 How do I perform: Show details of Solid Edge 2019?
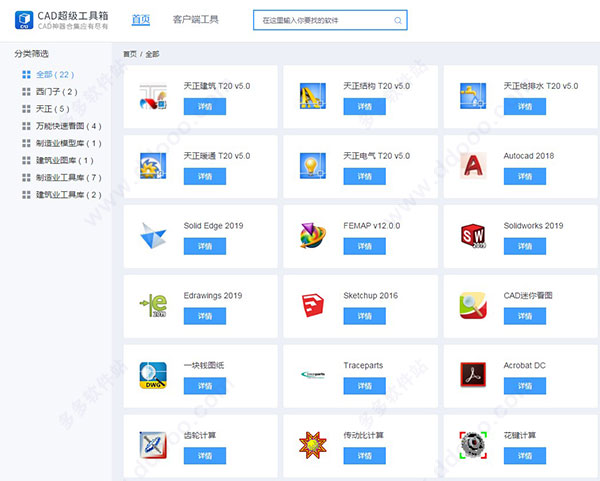[x=205, y=246]
